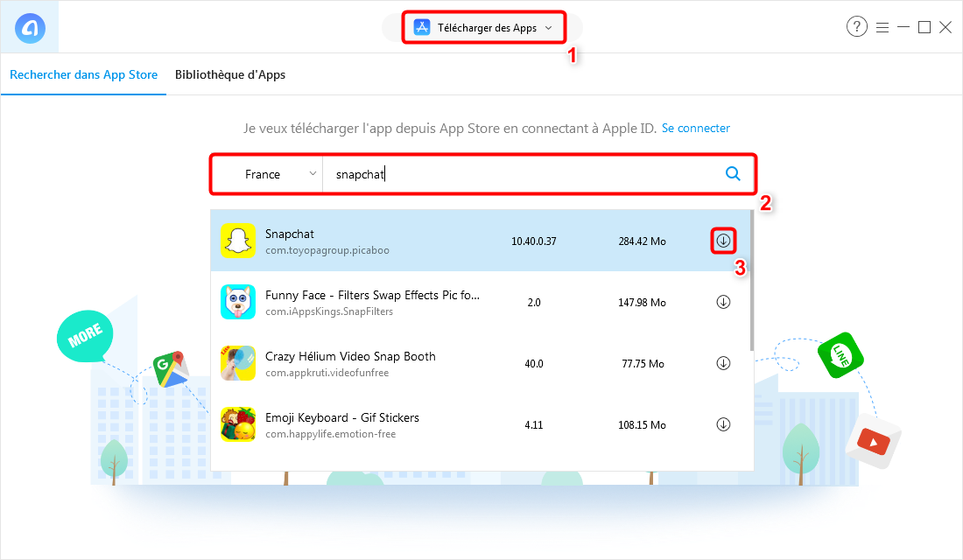Screen dimensions: 963x560
Task: Click the 284.42 Mo size value
Action: (x=643, y=241)
